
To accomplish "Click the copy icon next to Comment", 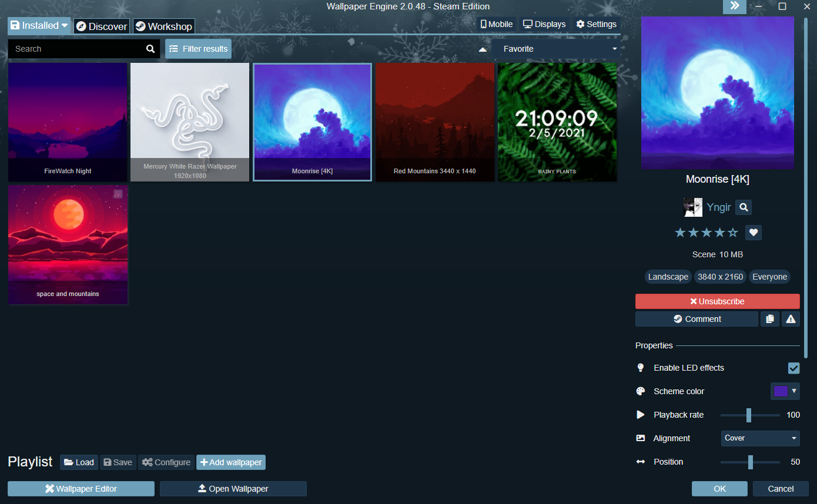I will pyautogui.click(x=769, y=319).
